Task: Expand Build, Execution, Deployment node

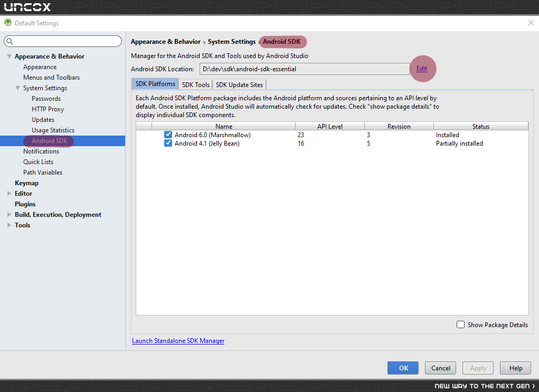Action: (10, 214)
